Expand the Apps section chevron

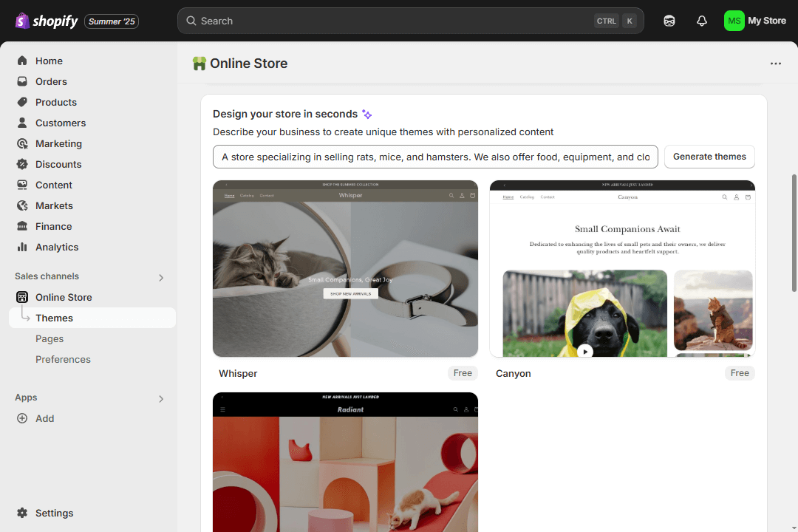[x=161, y=398]
